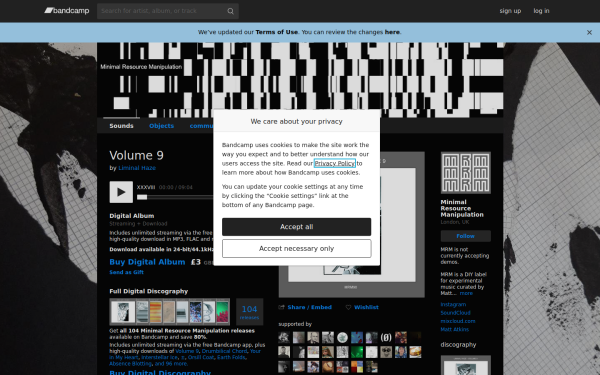Open the 104 releases box
The image size is (600, 375).
coord(249,312)
